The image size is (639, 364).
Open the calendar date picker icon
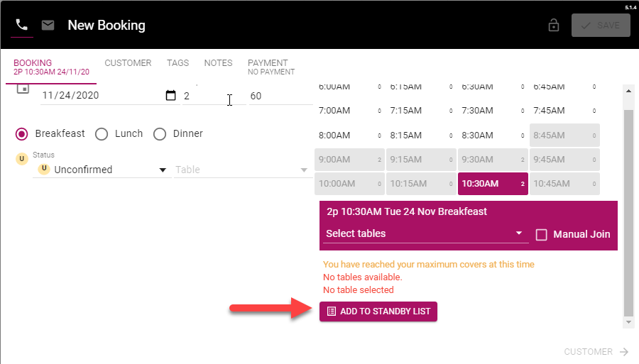point(170,95)
